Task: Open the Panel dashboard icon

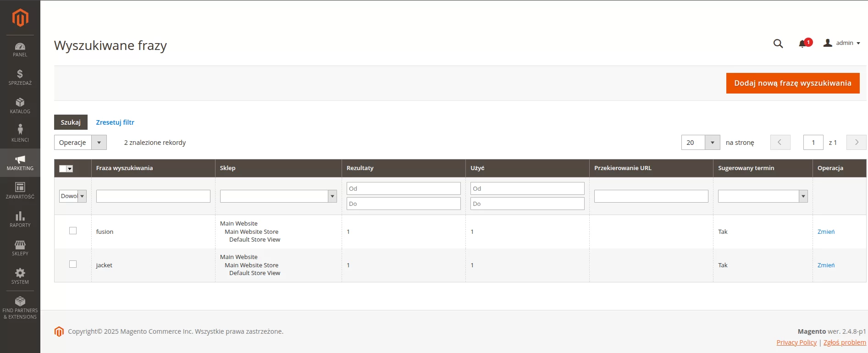Action: [x=20, y=50]
